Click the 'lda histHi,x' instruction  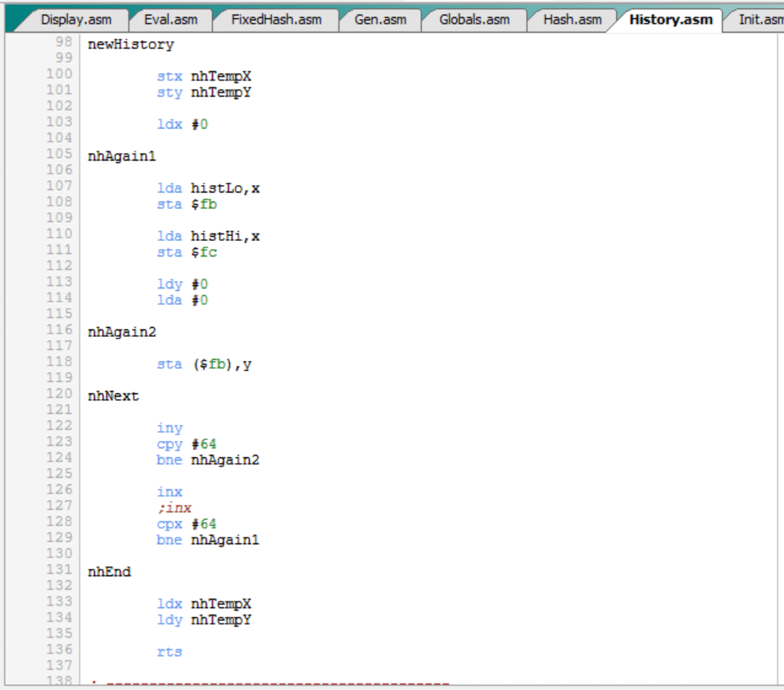[x=208, y=237]
